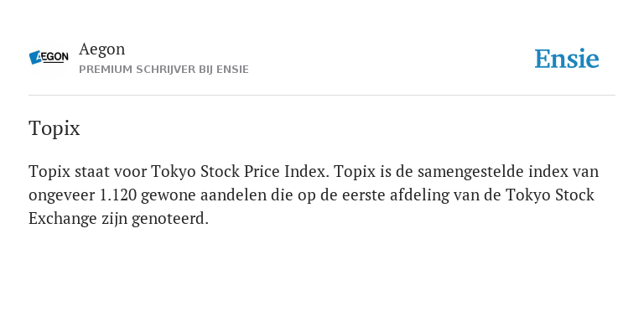
Task: Click the Premium Schrijver bij Ensie label
Action: [164, 70]
